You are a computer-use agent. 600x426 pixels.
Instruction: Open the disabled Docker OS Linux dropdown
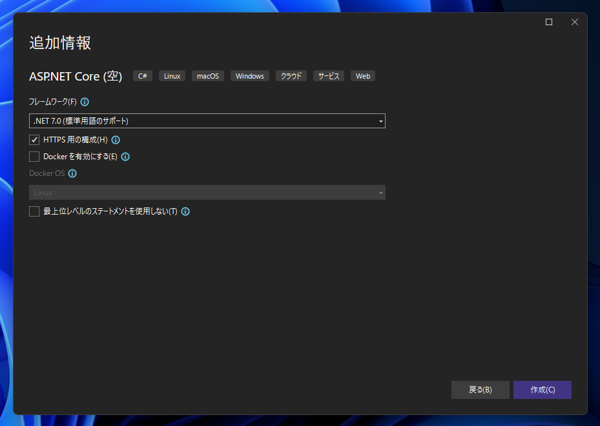pos(207,193)
